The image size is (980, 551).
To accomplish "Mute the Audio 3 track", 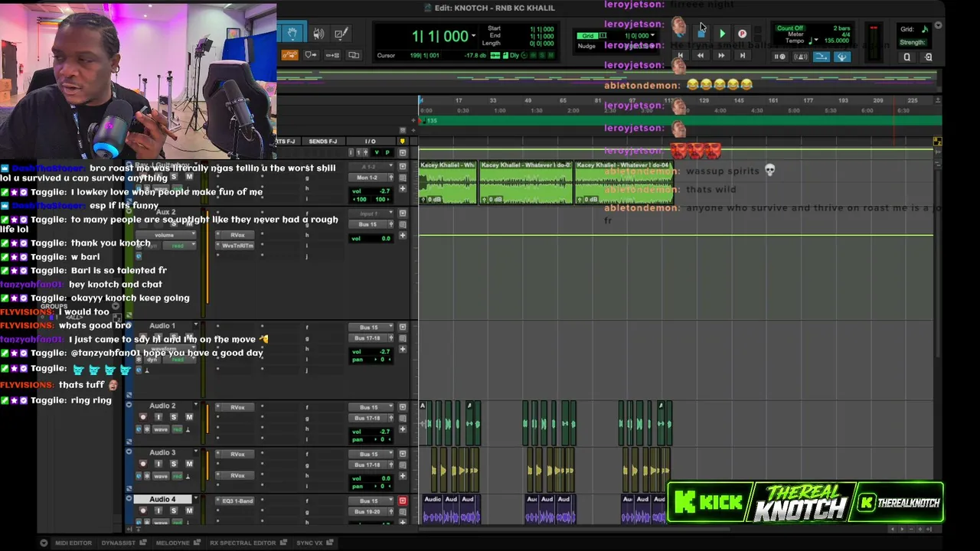I will tap(188, 464).
